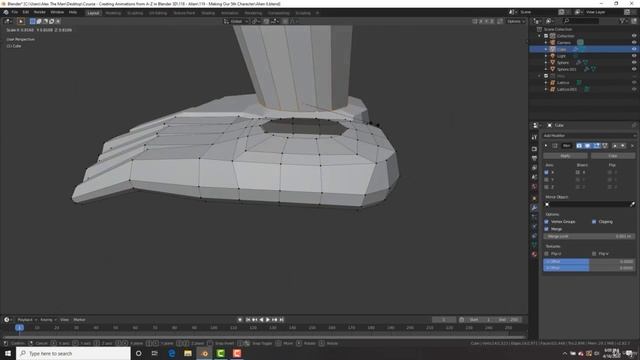Open the outliner filter dropdown
This screenshot has width=640, height=360.
tap(624, 21)
